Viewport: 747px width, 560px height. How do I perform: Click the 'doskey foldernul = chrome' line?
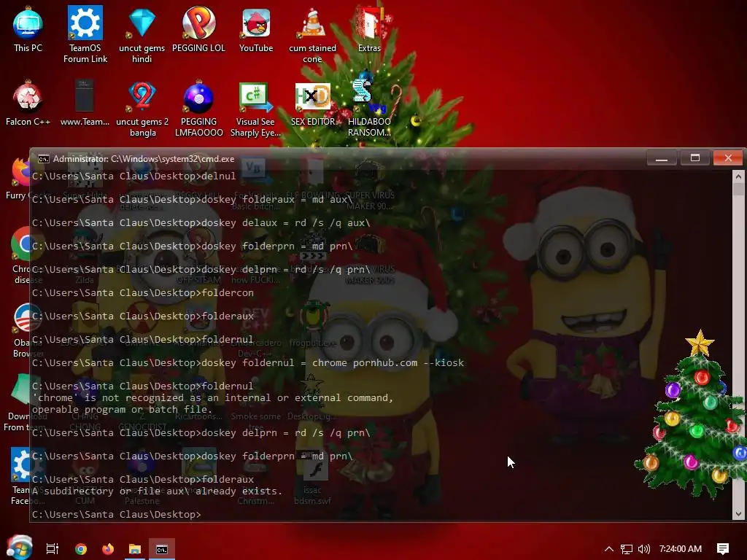click(x=248, y=363)
